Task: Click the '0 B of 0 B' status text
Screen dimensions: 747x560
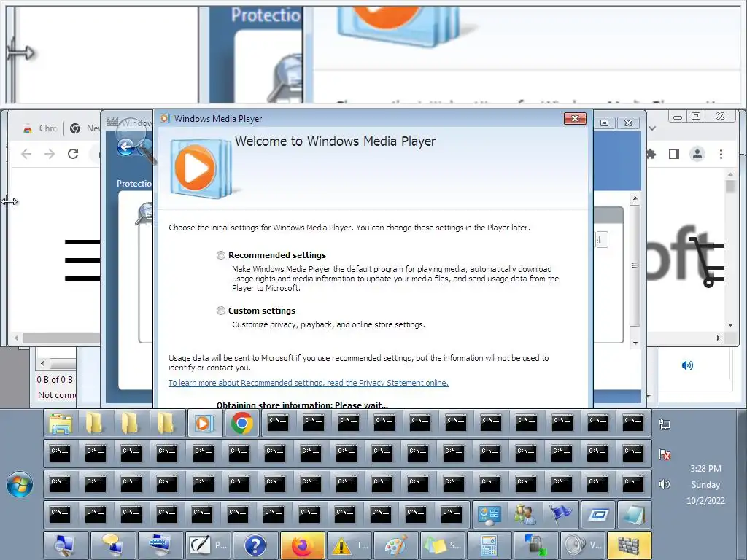Action: click(x=55, y=379)
